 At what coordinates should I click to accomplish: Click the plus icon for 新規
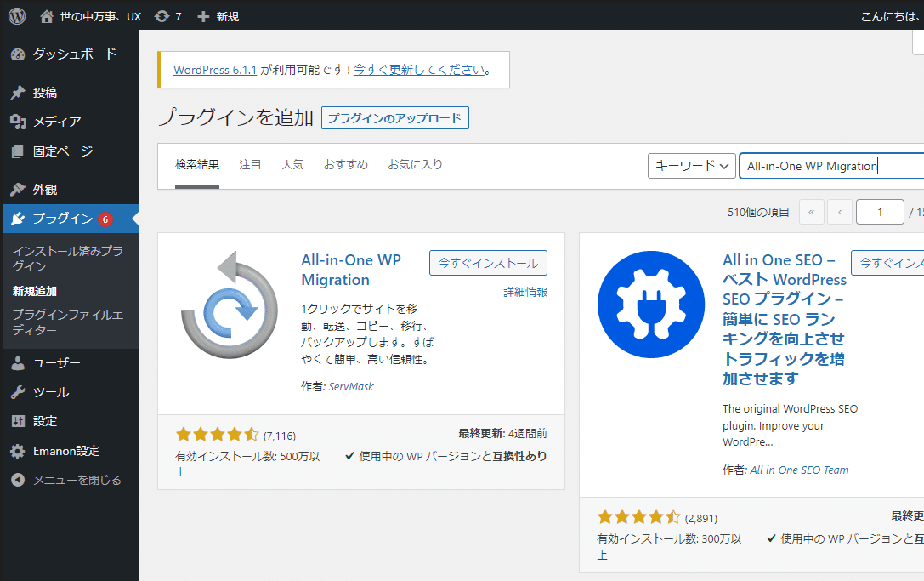click(203, 16)
